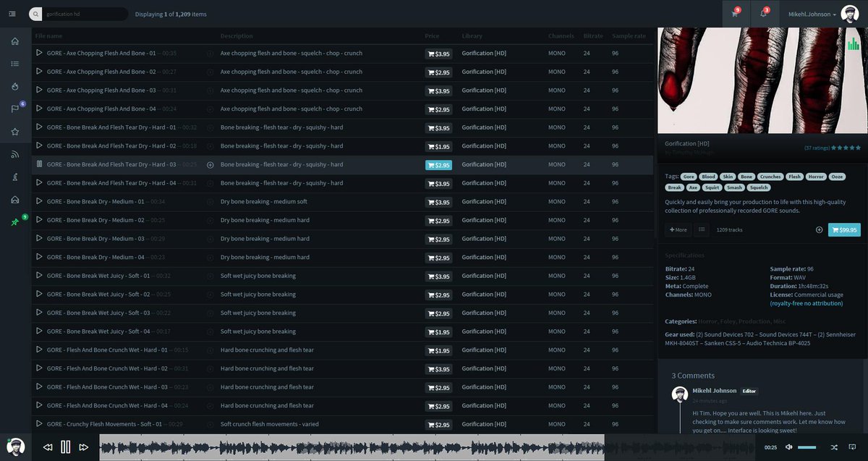Play GORE - Axe Chopping Flesh And Bone - 03
The height and width of the screenshot is (461, 868).
(x=39, y=90)
